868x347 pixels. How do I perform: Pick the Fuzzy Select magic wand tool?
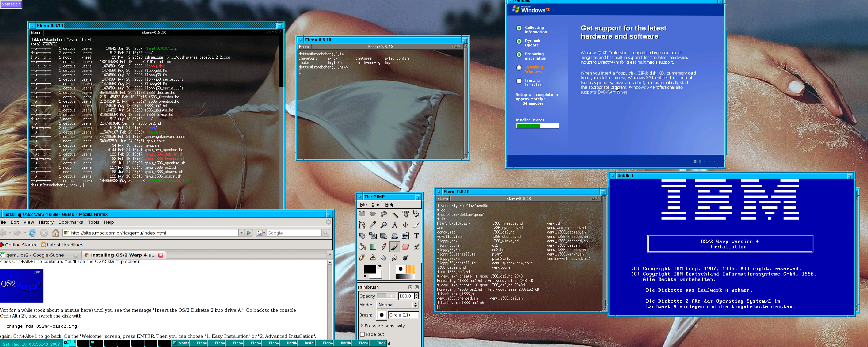(395, 214)
